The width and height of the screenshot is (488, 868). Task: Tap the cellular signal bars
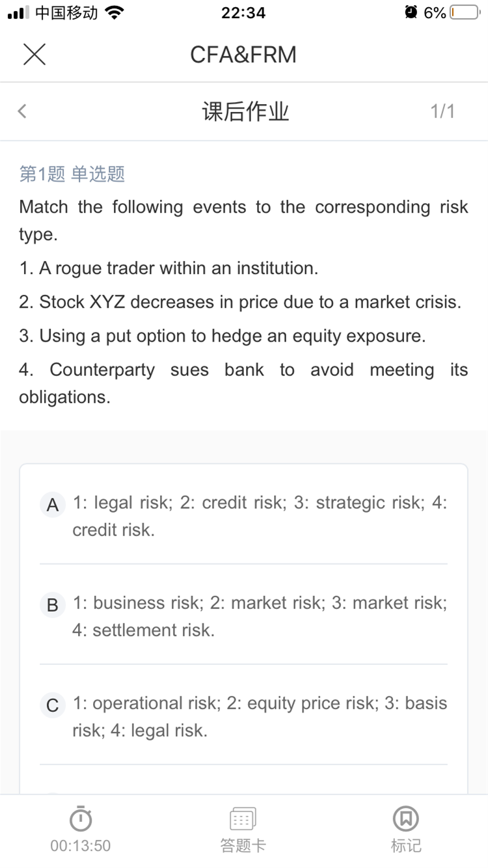coord(18,12)
